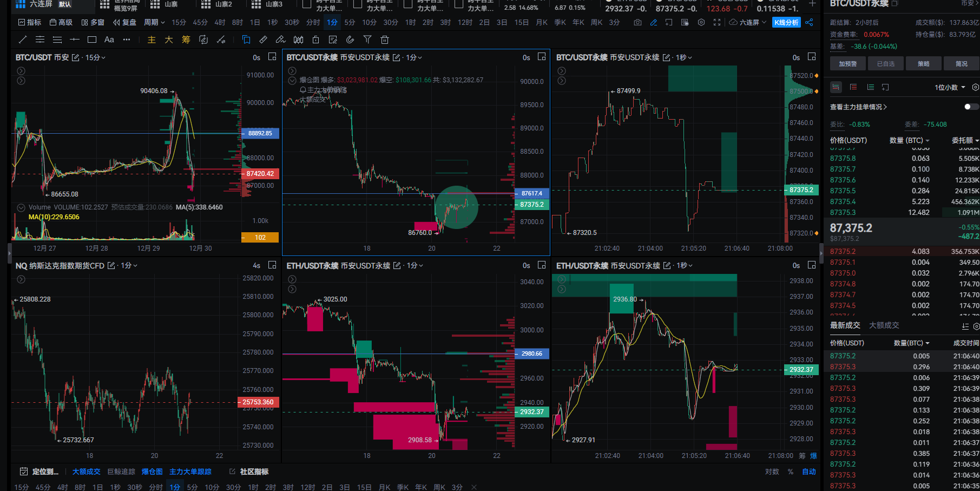Show only sell orders in order book
Screen dimensions: 980x491
point(853,87)
